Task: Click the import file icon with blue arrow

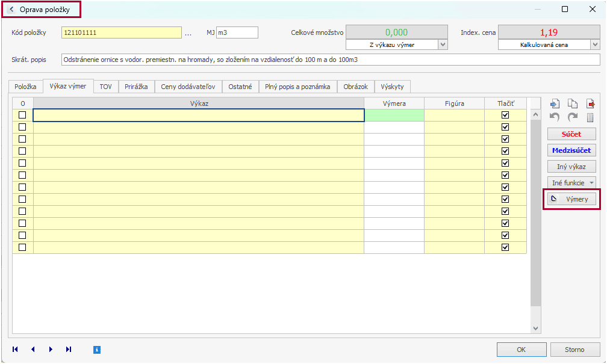Action: (555, 104)
